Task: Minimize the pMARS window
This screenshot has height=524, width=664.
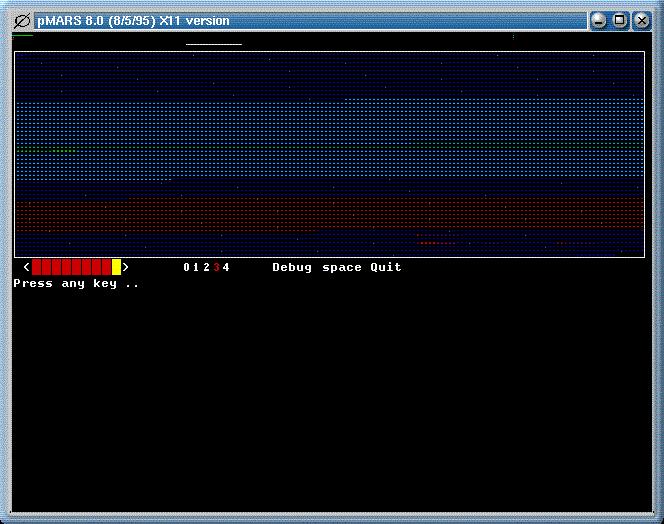Action: coord(598,20)
